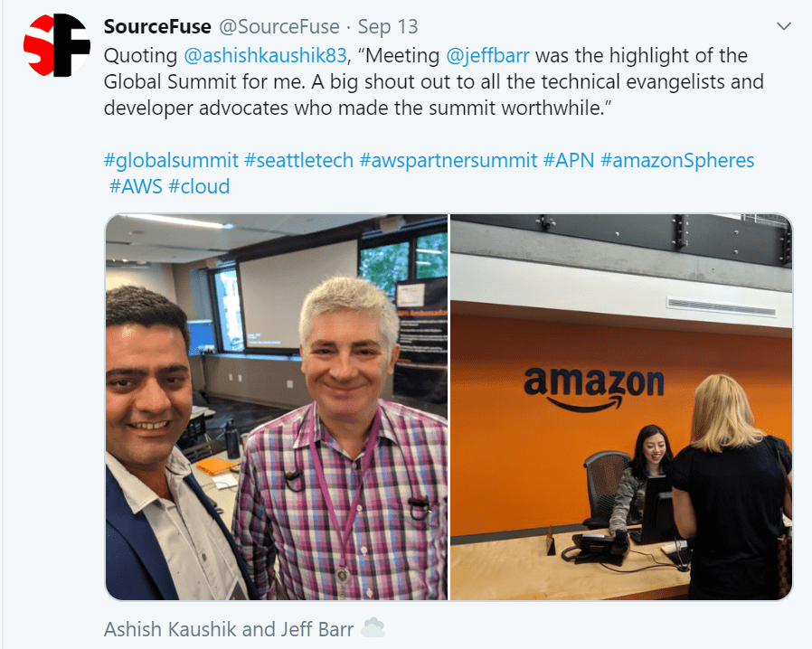Expand the tweet options chevron

784,26
